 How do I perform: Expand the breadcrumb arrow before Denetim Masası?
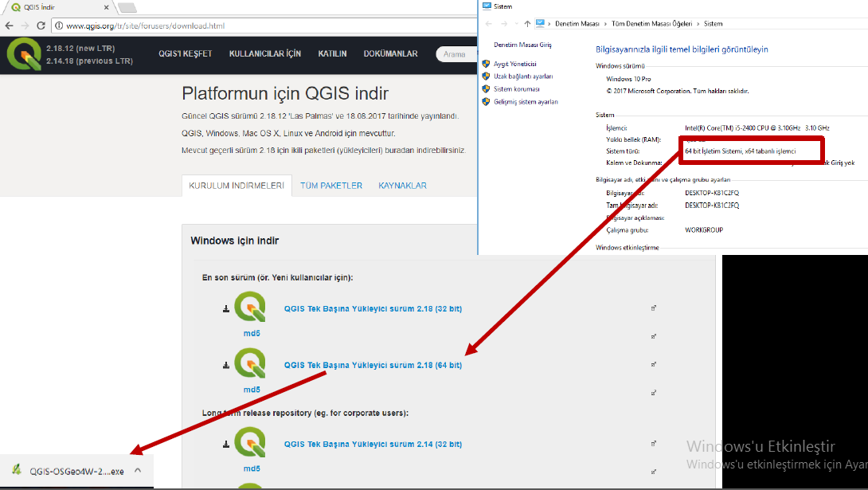coord(549,24)
